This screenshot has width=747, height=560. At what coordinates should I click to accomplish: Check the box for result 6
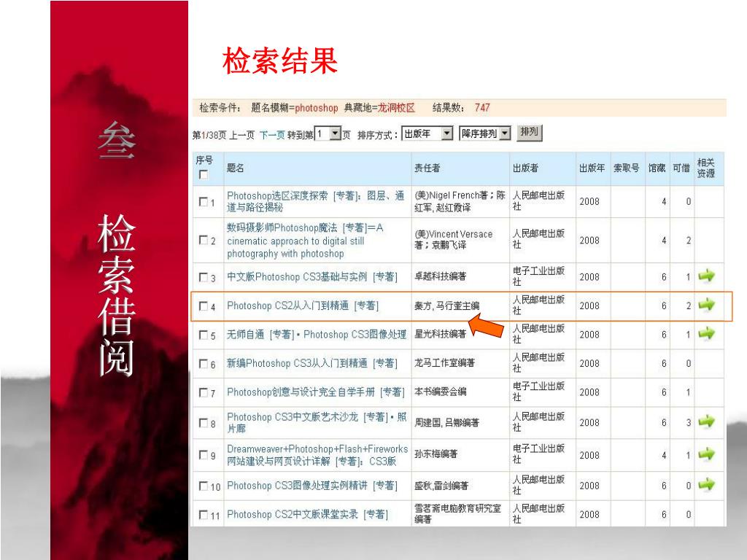pyautogui.click(x=204, y=363)
